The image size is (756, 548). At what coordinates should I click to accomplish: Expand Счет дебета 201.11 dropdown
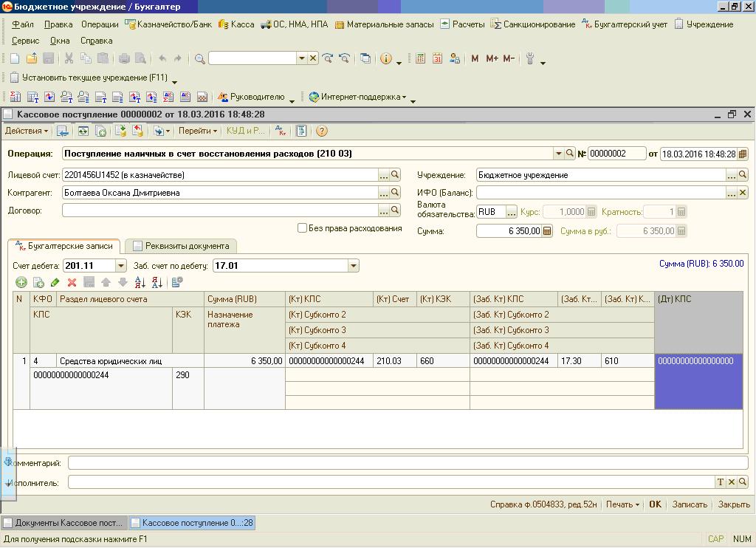tap(120, 266)
